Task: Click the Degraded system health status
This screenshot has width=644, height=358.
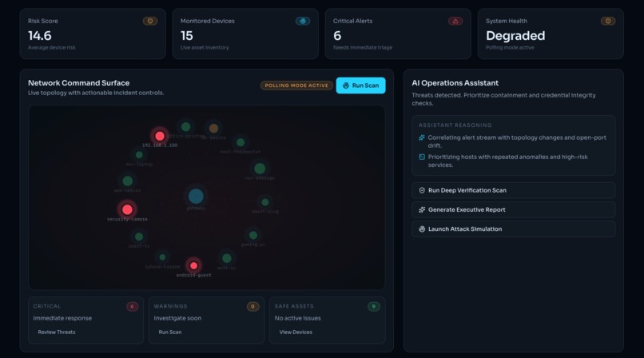Action: click(x=515, y=36)
